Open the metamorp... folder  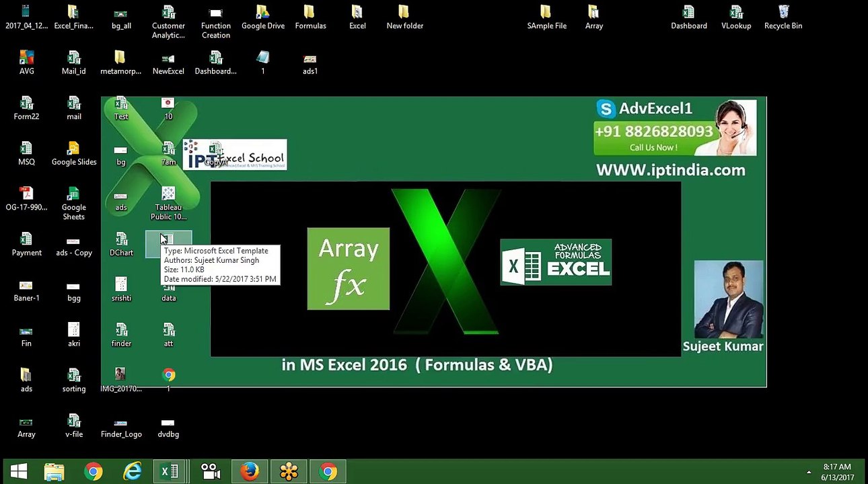pyautogui.click(x=120, y=63)
